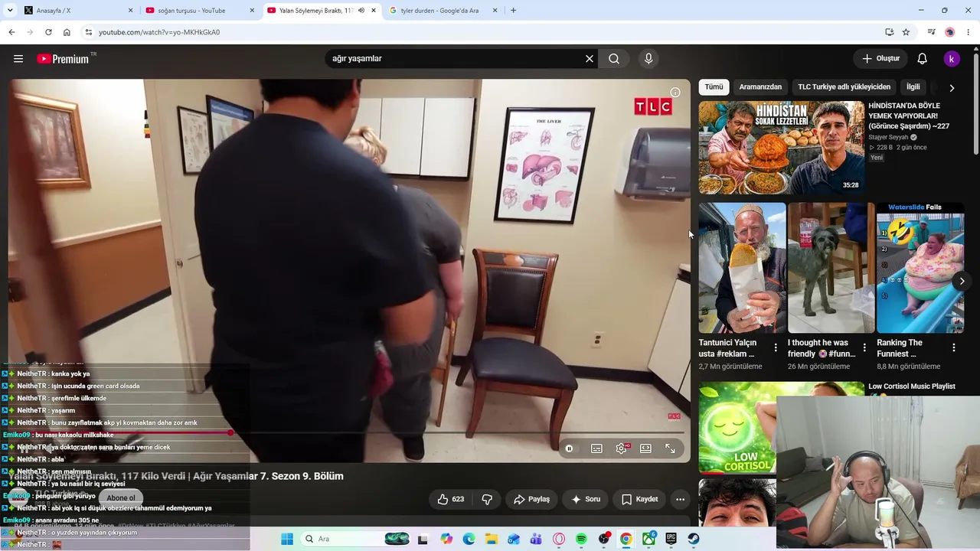Viewport: 980px width, 551px height.
Task: Open Spotify from the taskbar
Action: click(x=581, y=540)
